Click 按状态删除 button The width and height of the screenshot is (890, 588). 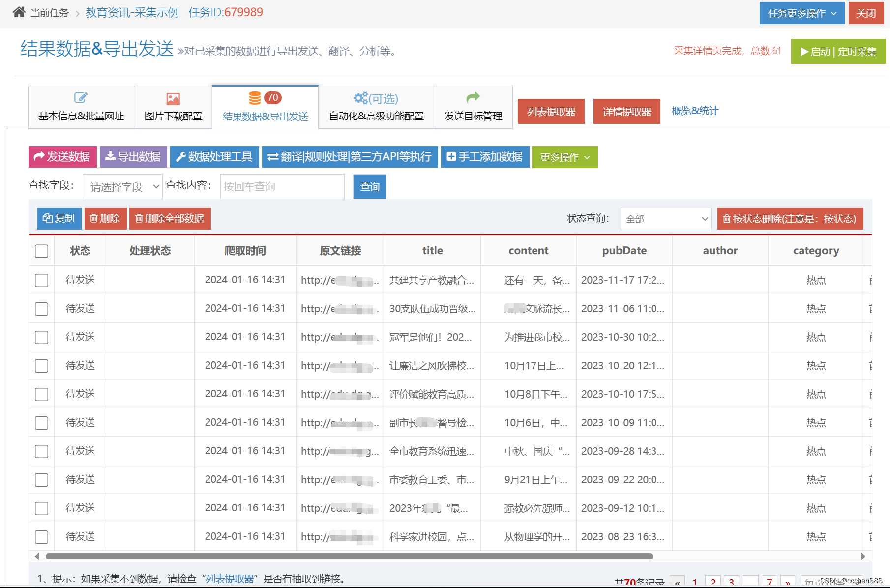tap(790, 219)
